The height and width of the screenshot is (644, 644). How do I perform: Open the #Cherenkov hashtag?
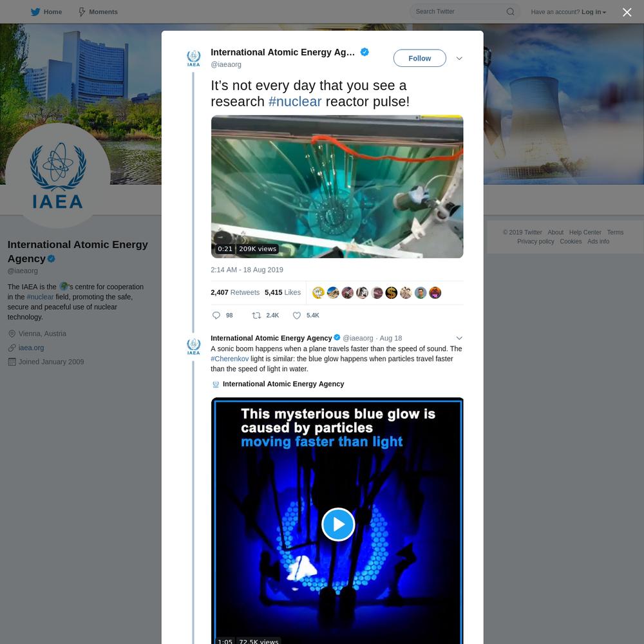tap(230, 359)
